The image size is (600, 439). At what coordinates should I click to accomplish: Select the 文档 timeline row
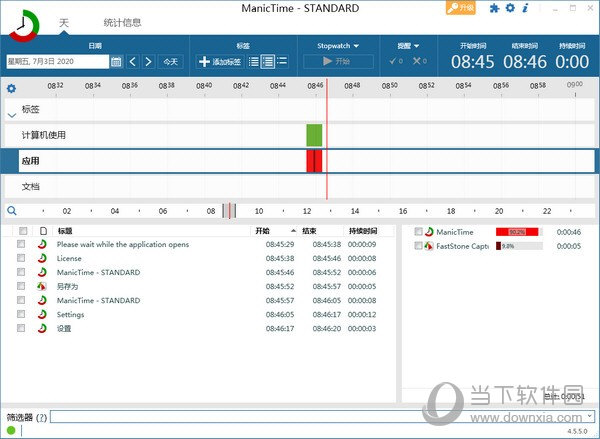tap(300, 187)
